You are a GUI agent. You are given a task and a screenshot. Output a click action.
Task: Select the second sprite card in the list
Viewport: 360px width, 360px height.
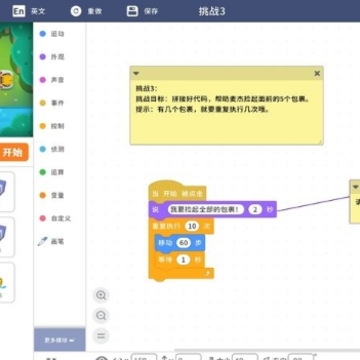[x=7, y=237]
